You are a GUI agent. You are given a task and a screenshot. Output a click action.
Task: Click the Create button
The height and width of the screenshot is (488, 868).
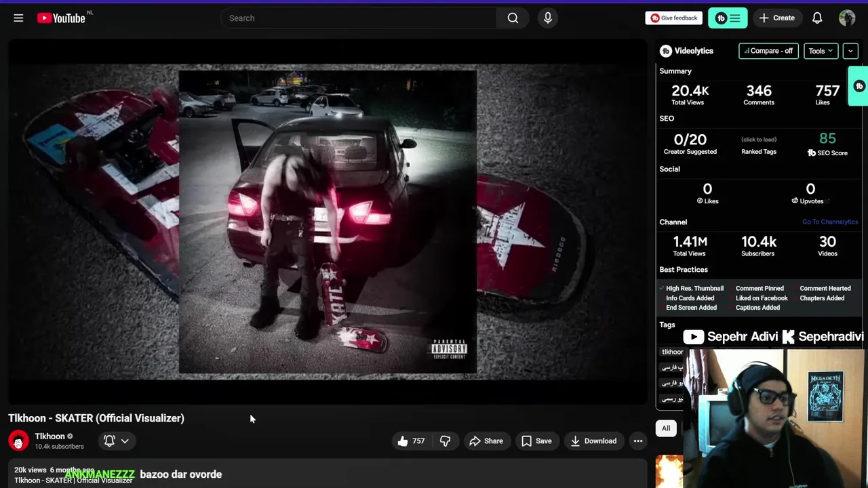pyautogui.click(x=776, y=18)
